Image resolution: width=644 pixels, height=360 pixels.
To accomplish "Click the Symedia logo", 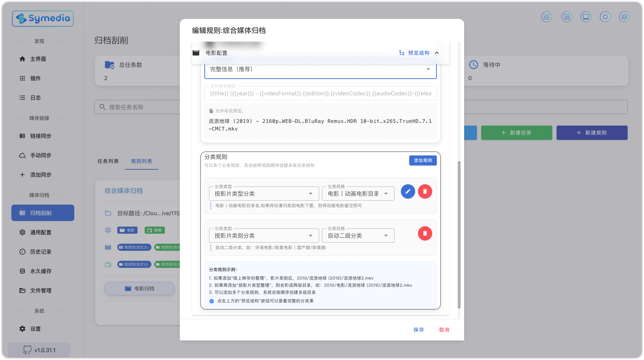I will [43, 18].
